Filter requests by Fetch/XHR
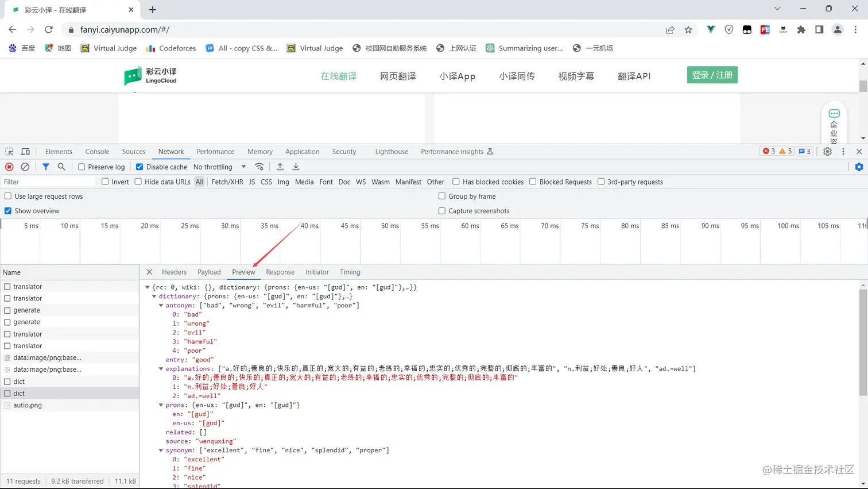868x489 pixels. tap(227, 182)
